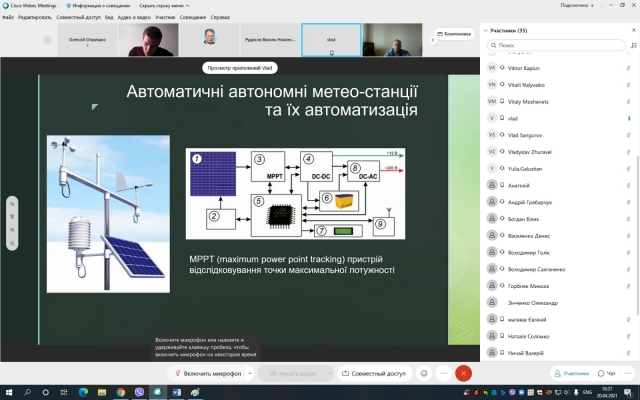Viewport: 640px width, 400px height.
Task: Open Windows Start menu
Action: (x=8, y=392)
